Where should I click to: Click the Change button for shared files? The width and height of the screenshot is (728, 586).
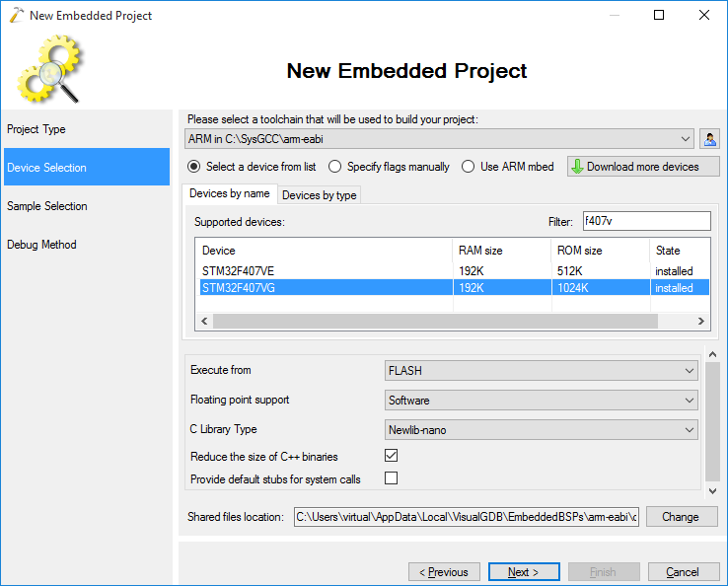pos(681,517)
